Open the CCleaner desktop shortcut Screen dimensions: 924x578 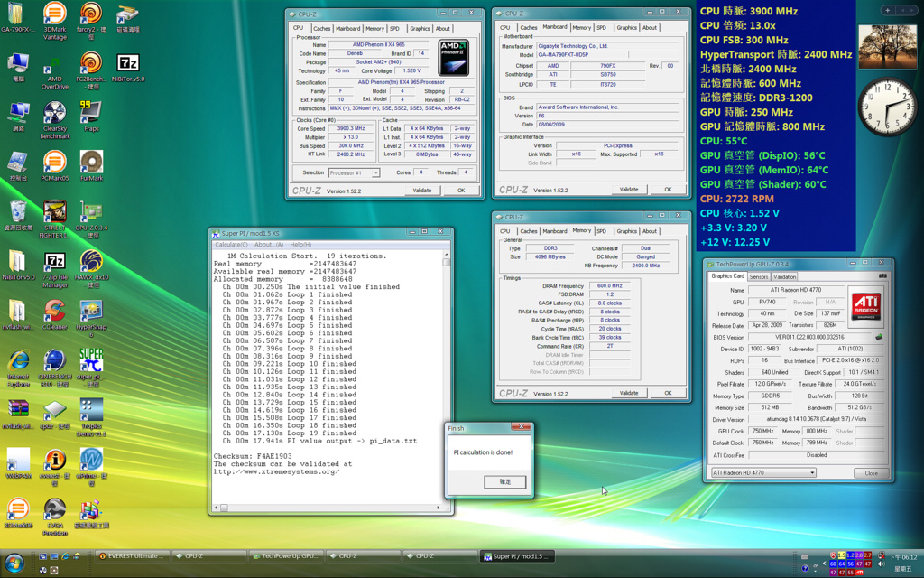[54, 312]
